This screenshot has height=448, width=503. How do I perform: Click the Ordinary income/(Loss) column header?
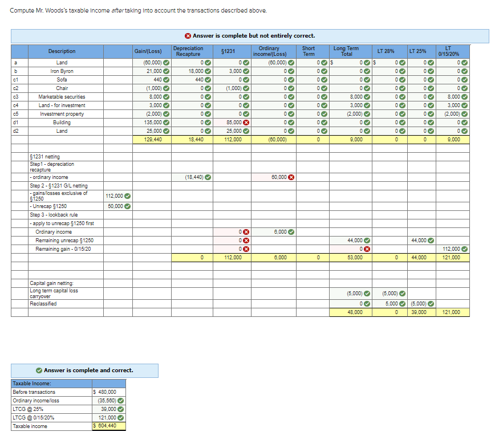click(x=274, y=51)
